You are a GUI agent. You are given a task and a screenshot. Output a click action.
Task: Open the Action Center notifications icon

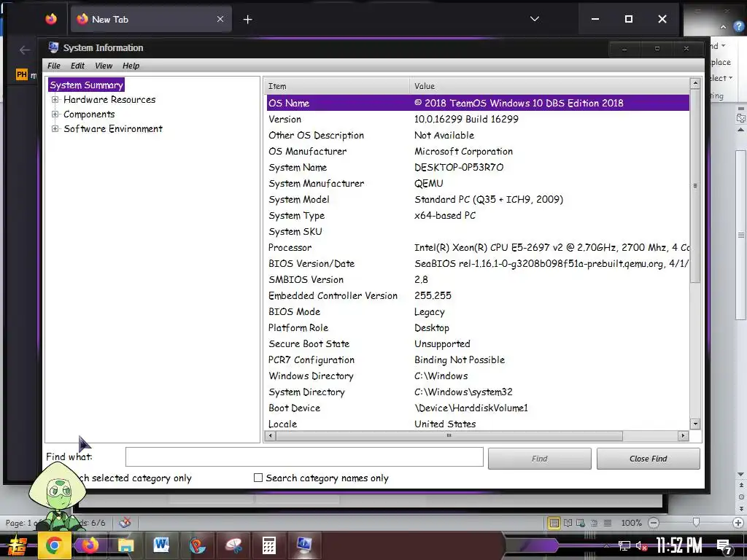(x=725, y=547)
